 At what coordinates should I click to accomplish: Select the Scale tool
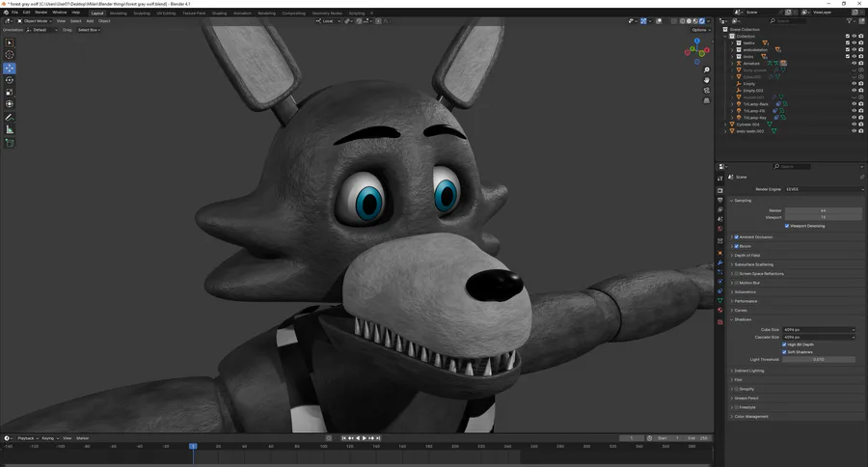pyautogui.click(x=10, y=92)
